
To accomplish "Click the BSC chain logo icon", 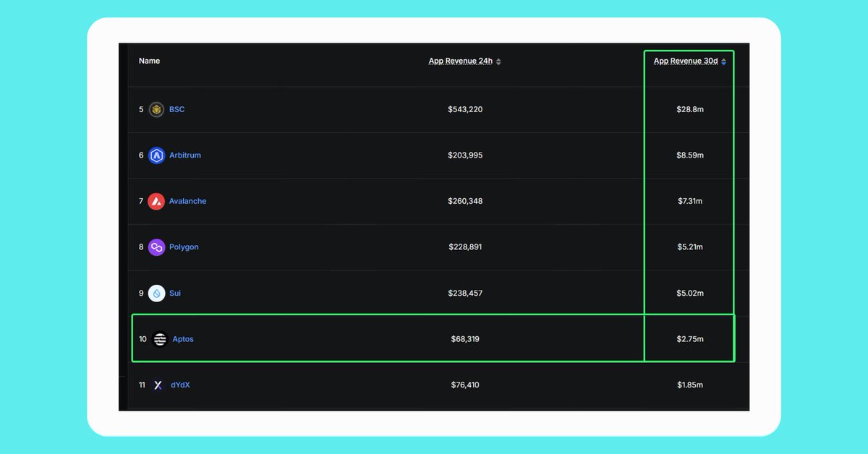I will (x=156, y=110).
